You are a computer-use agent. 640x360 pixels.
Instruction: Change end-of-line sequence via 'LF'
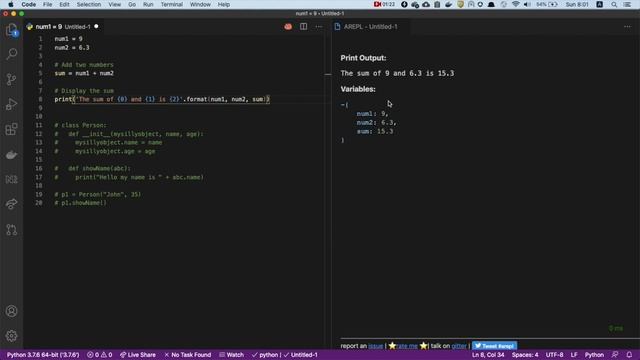[x=574, y=355]
